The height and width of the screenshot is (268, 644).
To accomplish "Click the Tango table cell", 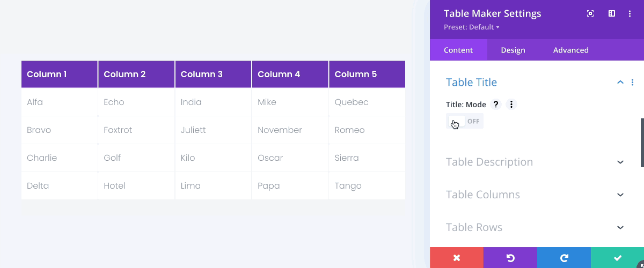I will [367, 186].
